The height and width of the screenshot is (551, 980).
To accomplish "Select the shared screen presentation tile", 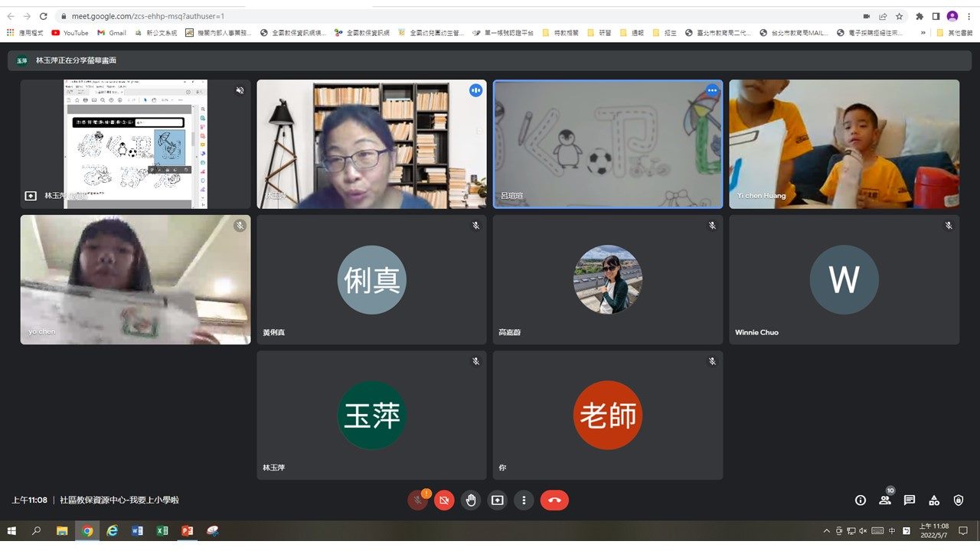I will pos(136,144).
